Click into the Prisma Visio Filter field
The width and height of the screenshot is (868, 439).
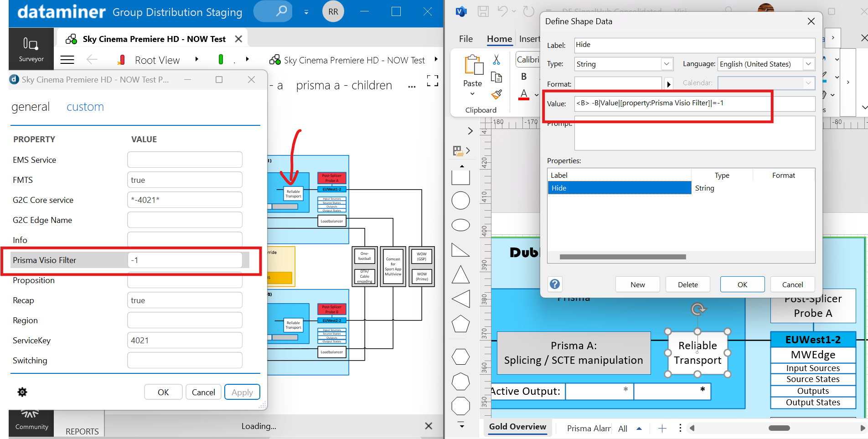(x=185, y=260)
